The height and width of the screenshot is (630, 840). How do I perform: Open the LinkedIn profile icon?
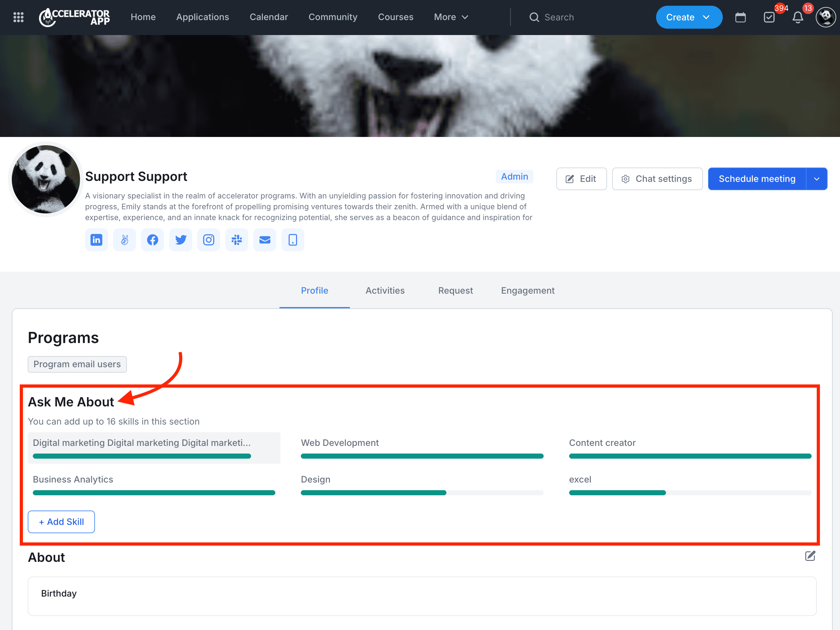[x=97, y=240]
